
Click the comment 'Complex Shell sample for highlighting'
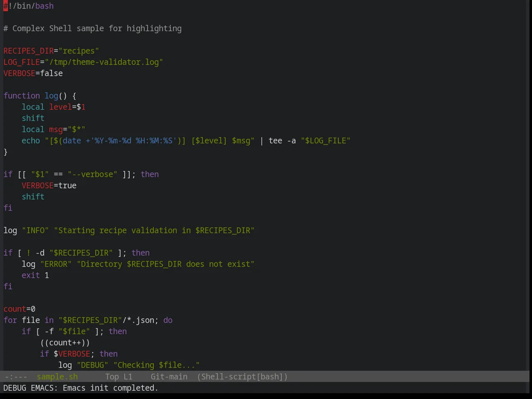[x=97, y=28]
